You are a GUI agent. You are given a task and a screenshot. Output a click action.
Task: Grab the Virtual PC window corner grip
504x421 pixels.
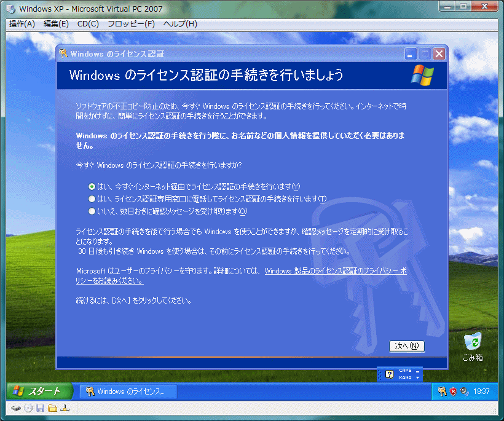[x=495, y=412]
